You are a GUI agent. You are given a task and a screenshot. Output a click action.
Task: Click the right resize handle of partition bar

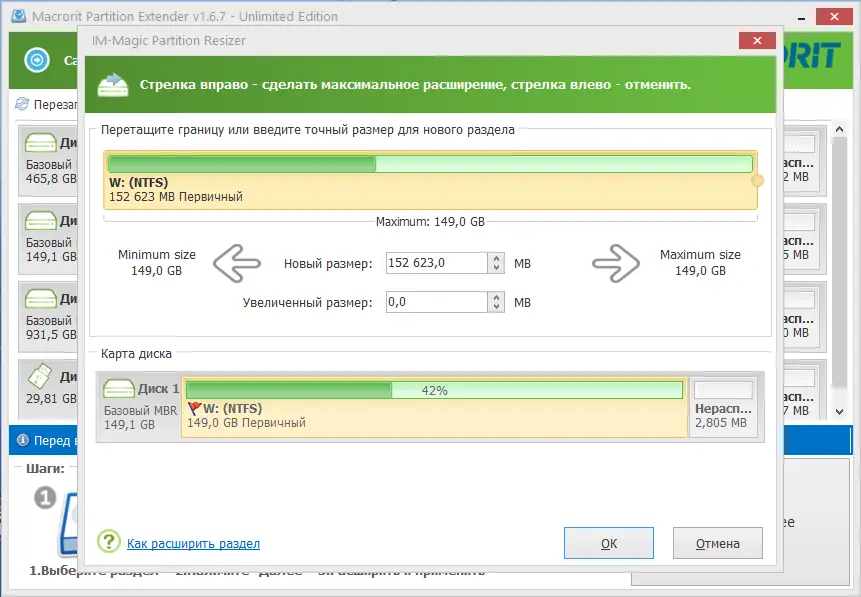757,180
